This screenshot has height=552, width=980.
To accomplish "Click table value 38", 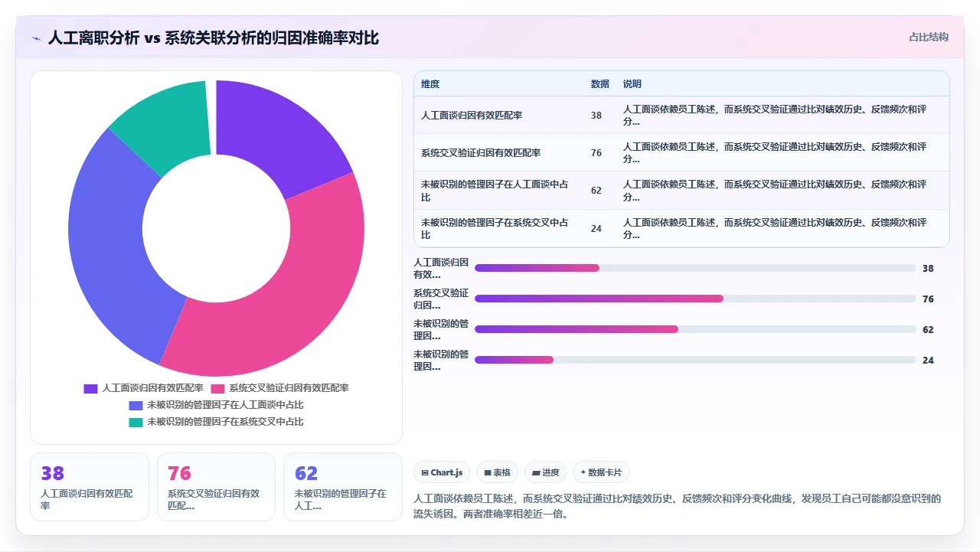I will (596, 116).
